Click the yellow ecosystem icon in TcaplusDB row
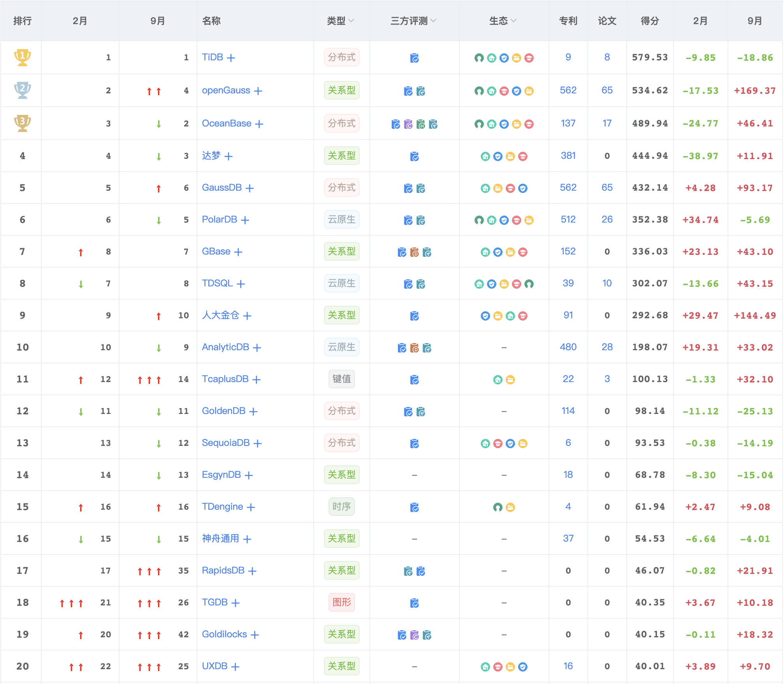This screenshot has width=784, height=684. pyautogui.click(x=510, y=380)
